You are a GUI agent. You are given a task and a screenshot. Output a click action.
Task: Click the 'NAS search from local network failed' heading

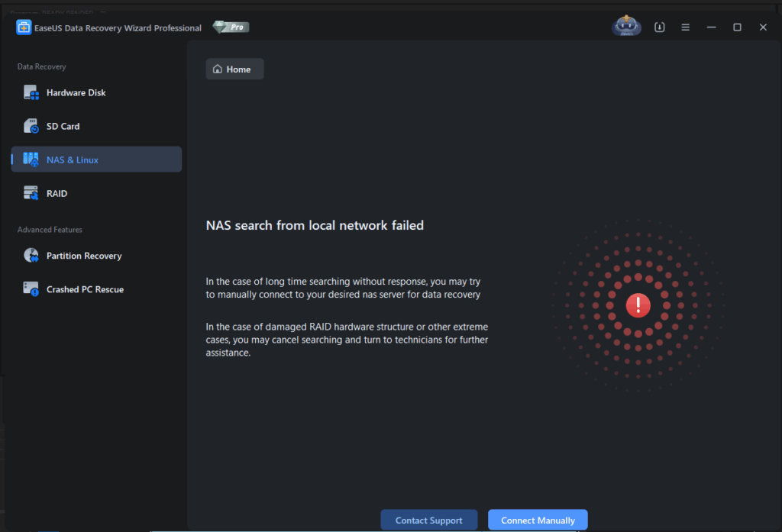point(315,225)
